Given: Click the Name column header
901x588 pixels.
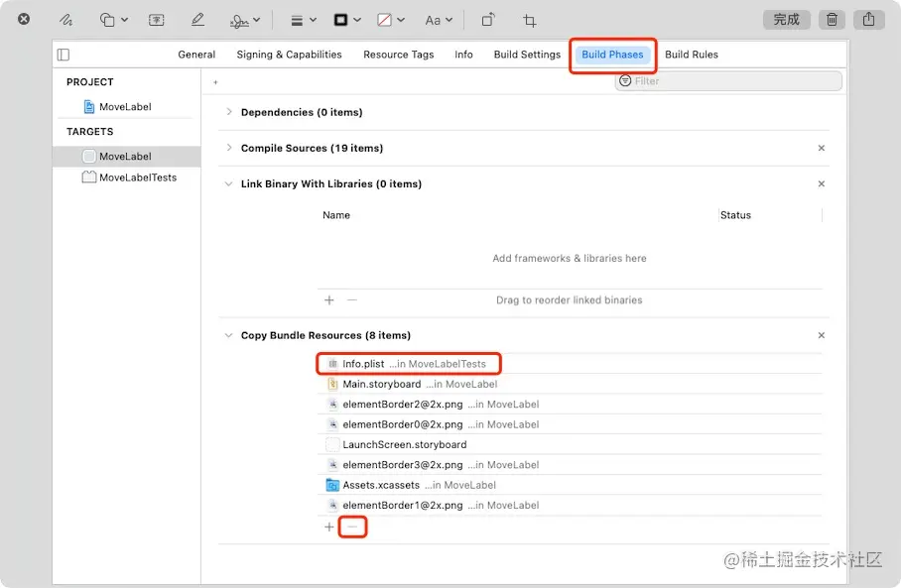Looking at the screenshot, I should tap(336, 215).
